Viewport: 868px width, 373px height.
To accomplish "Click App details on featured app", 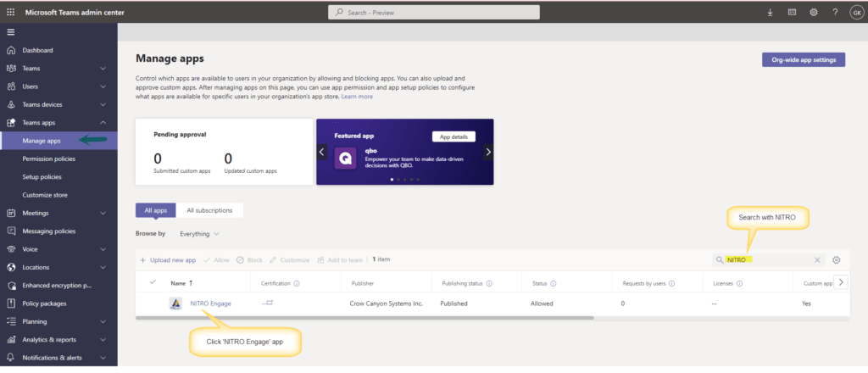I will [x=453, y=136].
